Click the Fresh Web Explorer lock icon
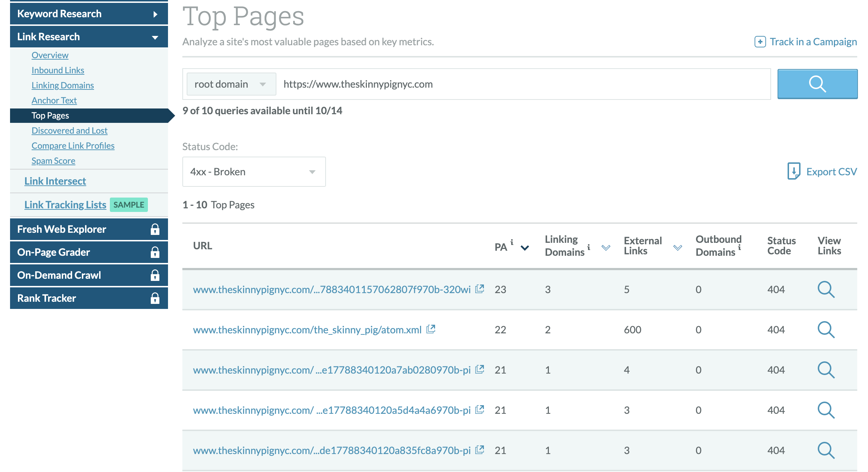 tap(155, 229)
